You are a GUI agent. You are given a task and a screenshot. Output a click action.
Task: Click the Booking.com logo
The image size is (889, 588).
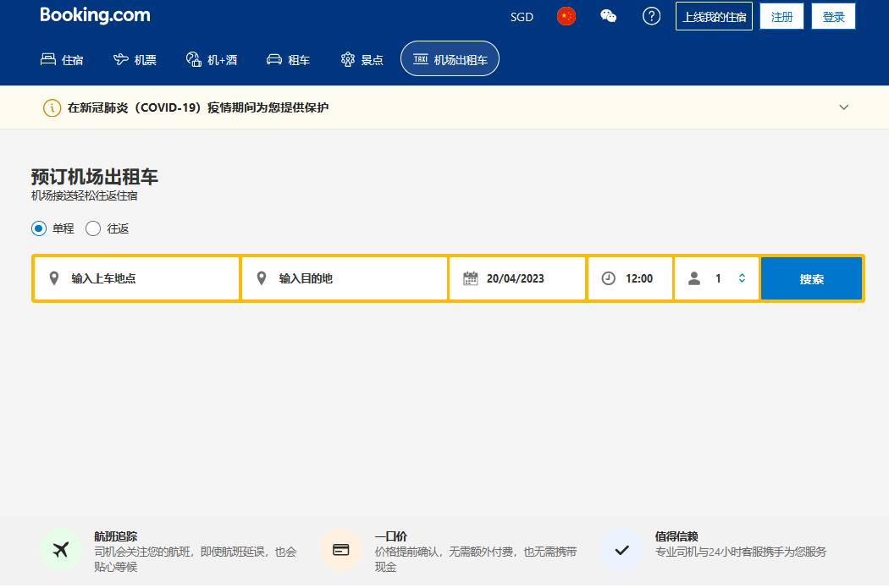point(95,15)
